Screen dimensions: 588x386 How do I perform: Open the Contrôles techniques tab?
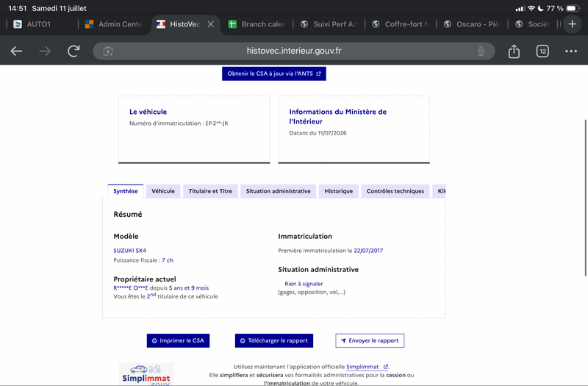[395, 191]
